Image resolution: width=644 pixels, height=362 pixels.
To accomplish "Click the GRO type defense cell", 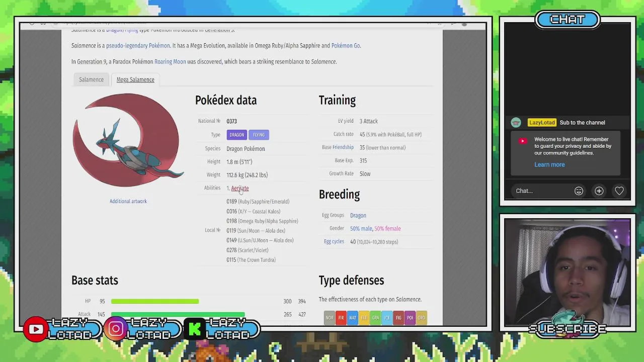I will click(x=422, y=318).
